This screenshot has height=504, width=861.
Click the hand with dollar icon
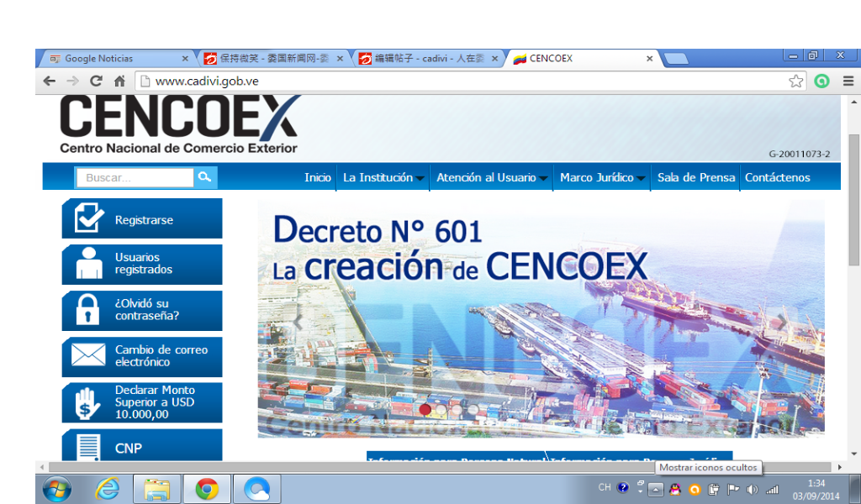click(87, 403)
